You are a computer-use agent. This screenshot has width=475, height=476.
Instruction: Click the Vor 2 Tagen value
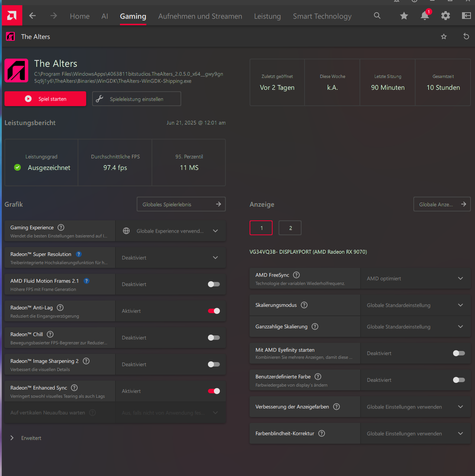pyautogui.click(x=277, y=88)
